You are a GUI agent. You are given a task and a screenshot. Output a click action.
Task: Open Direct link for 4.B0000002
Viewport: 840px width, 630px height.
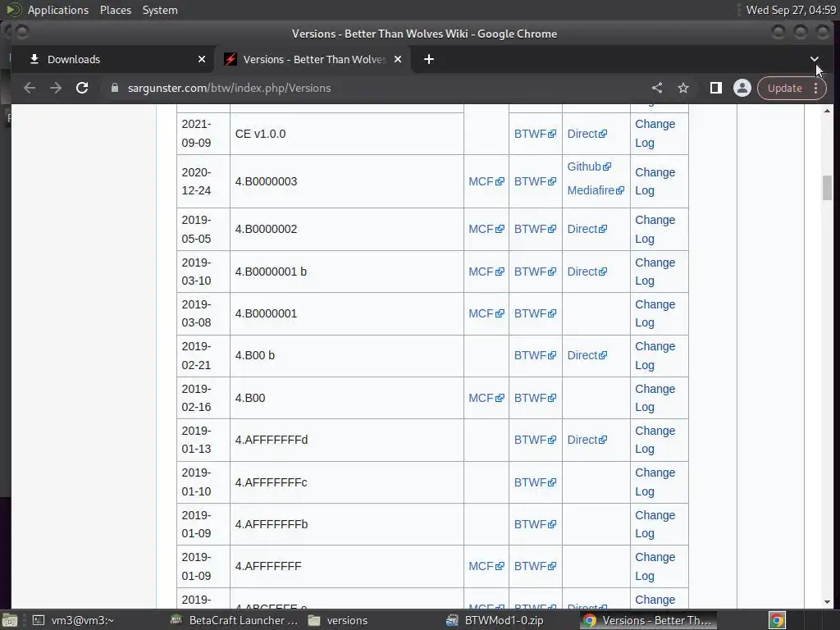point(587,229)
